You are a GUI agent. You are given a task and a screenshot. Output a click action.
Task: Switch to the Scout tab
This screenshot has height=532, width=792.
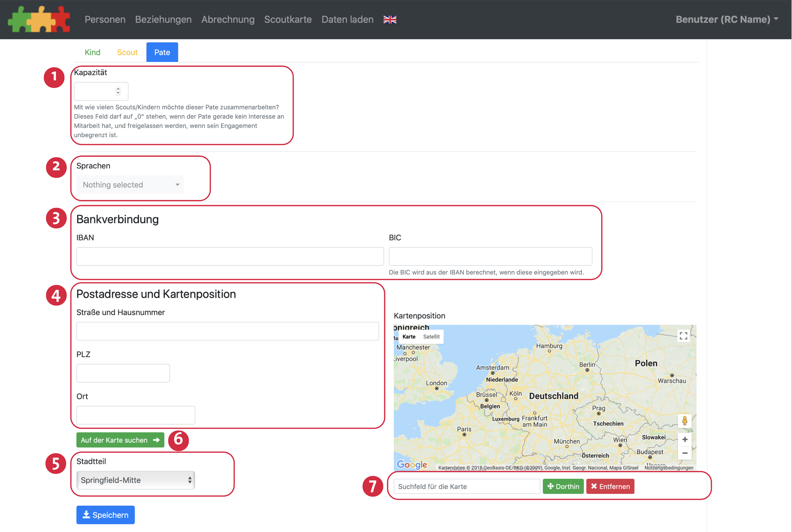pos(127,52)
